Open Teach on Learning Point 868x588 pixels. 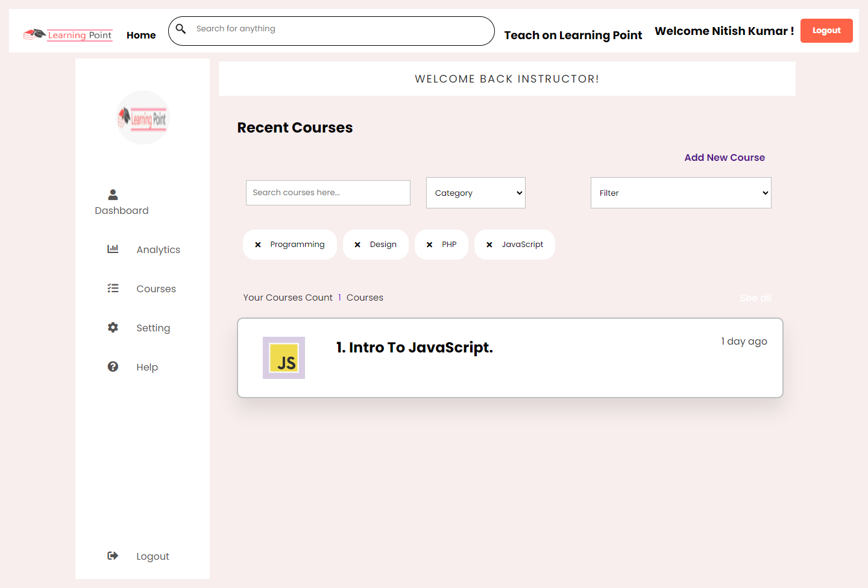pos(573,35)
